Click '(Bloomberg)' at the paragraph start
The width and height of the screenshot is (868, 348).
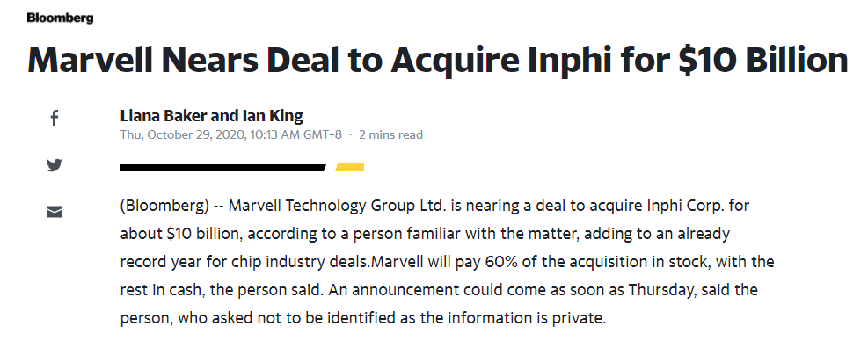pyautogui.click(x=164, y=206)
